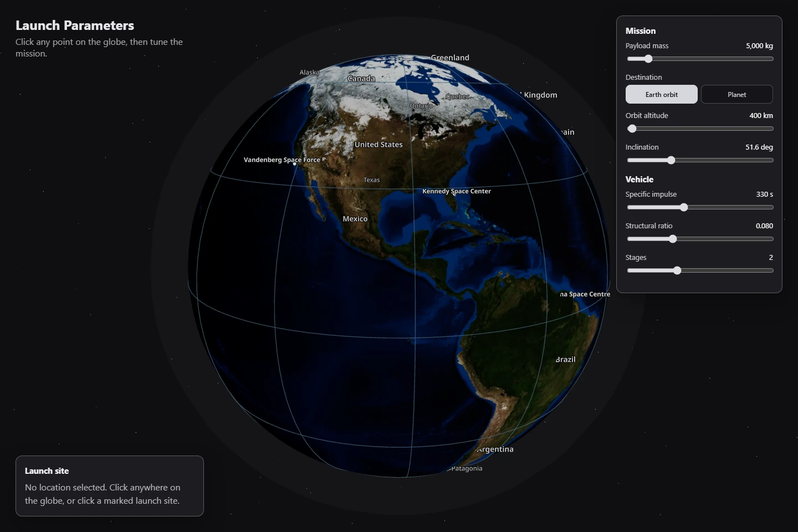Select Planet destination
798x532 pixels.
pos(736,94)
